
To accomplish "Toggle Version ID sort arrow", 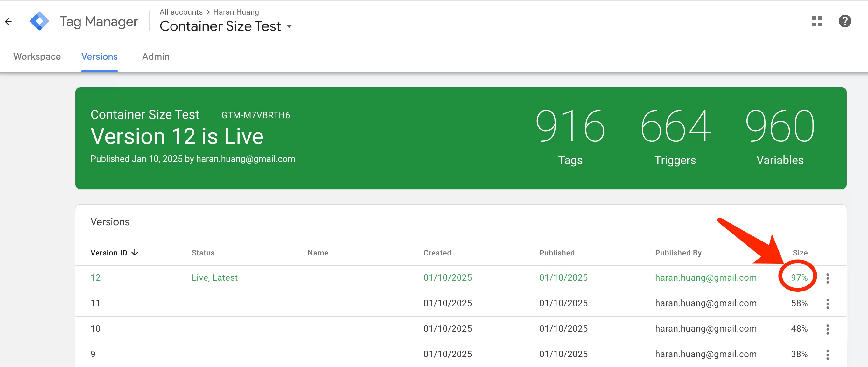I will [135, 252].
